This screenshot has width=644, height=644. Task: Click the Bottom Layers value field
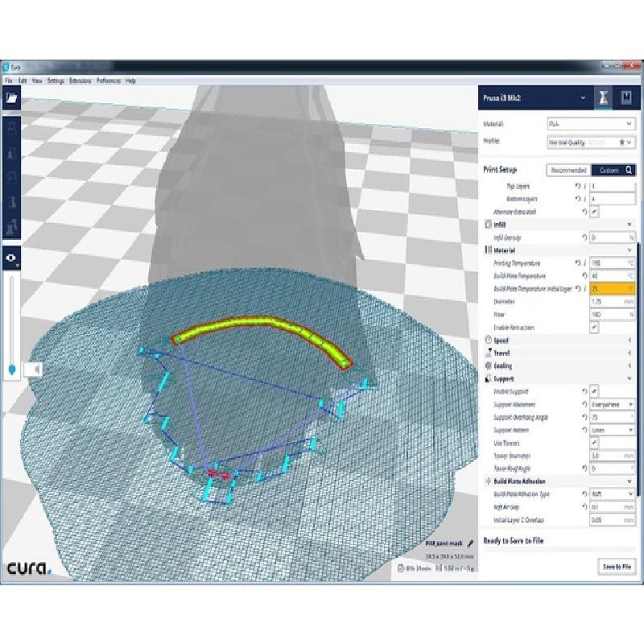(x=613, y=199)
